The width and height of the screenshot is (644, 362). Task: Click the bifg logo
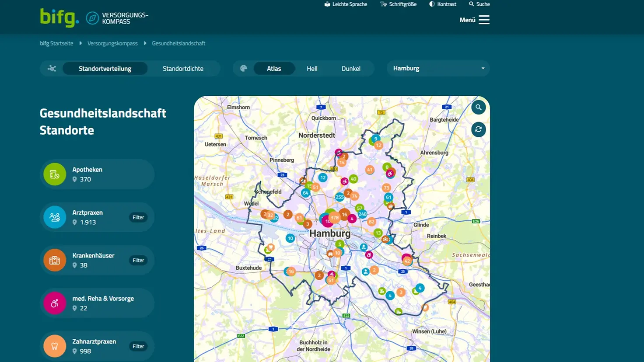[59, 18]
